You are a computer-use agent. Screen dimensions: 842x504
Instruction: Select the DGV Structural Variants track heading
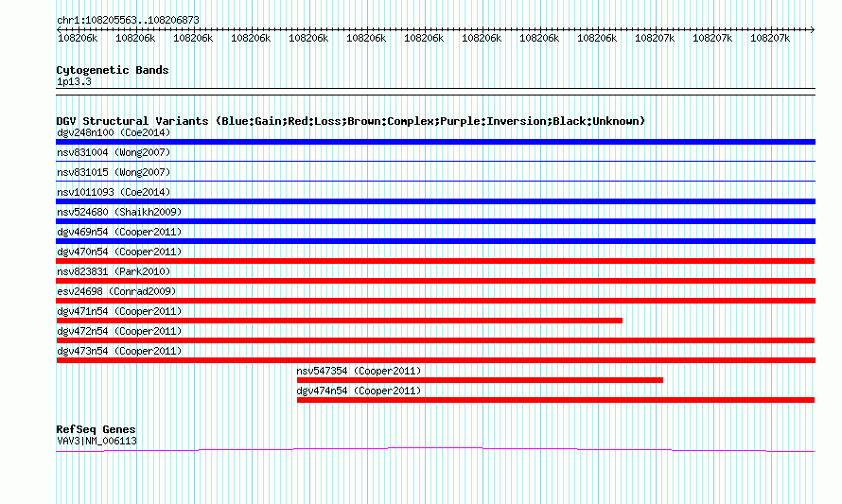[x=351, y=121]
